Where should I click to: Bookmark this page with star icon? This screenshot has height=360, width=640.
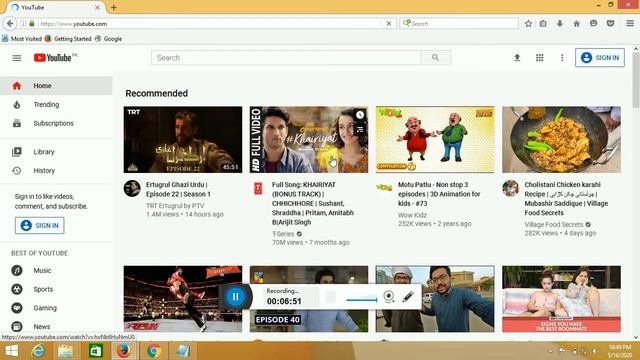(528, 24)
